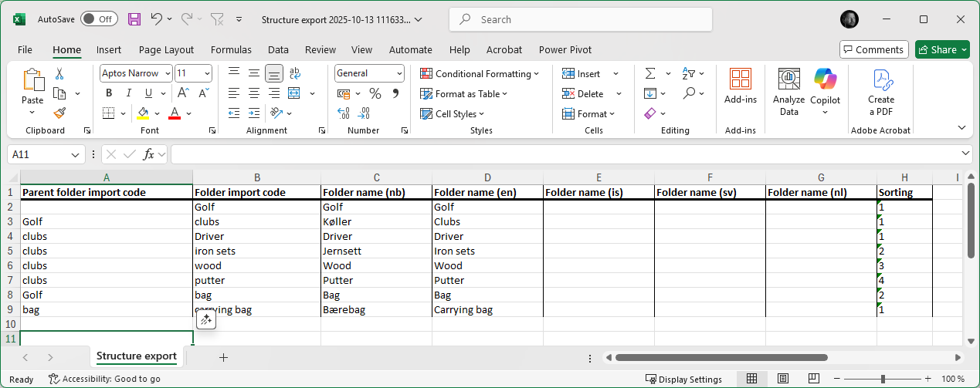The height and width of the screenshot is (388, 980).
Task: Open the font name dropdown
Action: (x=166, y=73)
